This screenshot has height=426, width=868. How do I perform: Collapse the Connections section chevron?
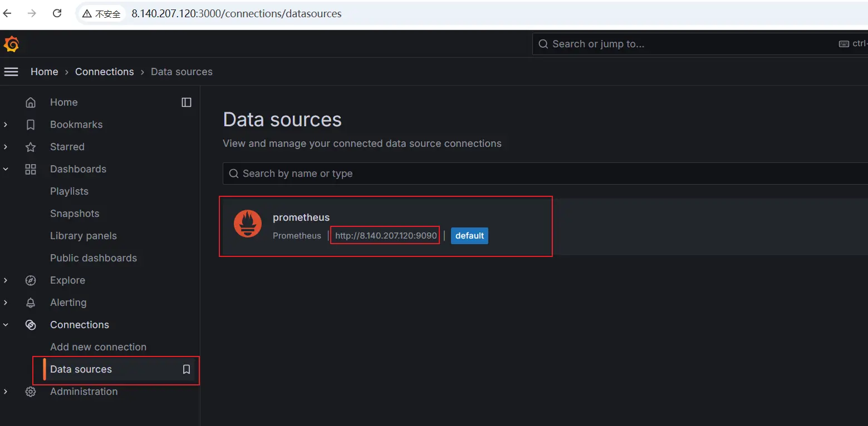click(6, 325)
